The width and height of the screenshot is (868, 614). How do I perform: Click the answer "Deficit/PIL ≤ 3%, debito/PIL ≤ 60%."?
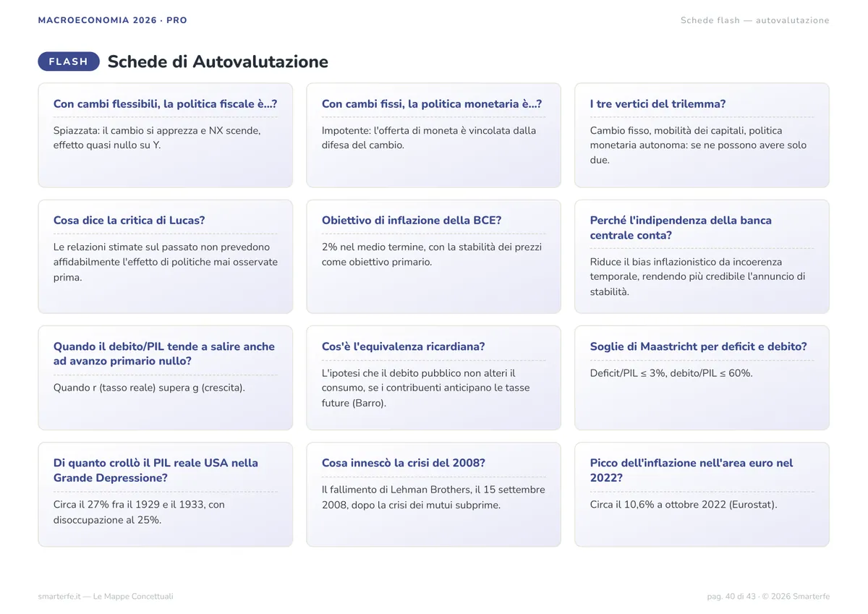pyautogui.click(x=672, y=373)
